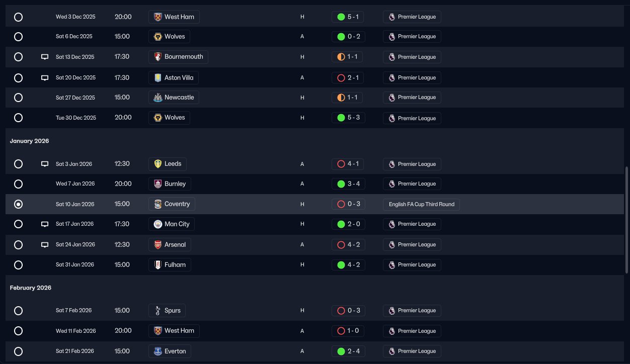Collapse the January 2026 month header
The width and height of the screenshot is (630, 364).
pyautogui.click(x=29, y=141)
